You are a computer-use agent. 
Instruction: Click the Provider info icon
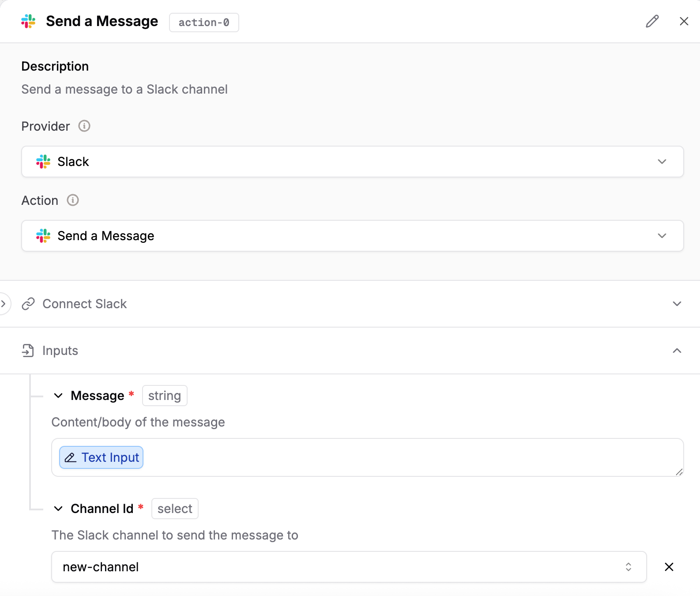(x=84, y=126)
